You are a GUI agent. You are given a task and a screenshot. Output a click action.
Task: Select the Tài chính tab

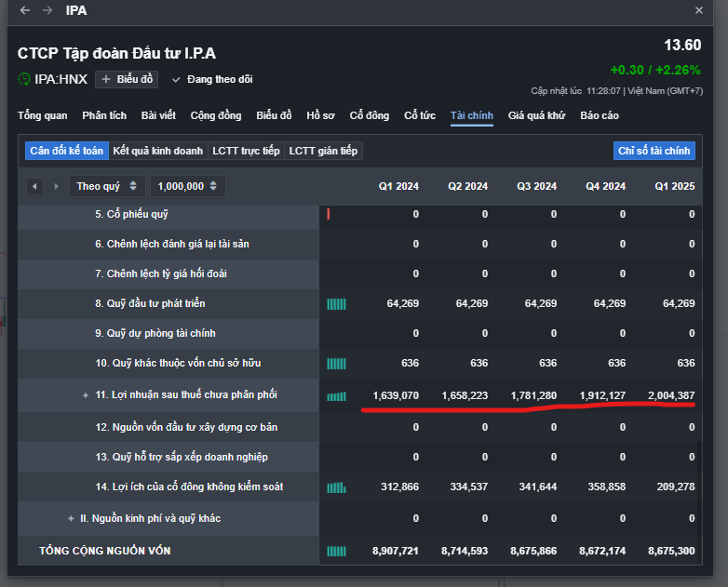pos(472,115)
